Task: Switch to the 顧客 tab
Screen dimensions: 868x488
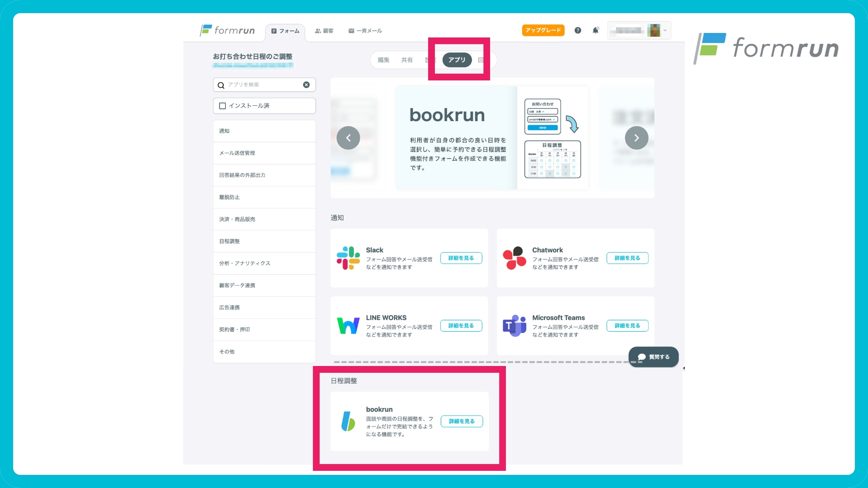Action: [x=324, y=31]
